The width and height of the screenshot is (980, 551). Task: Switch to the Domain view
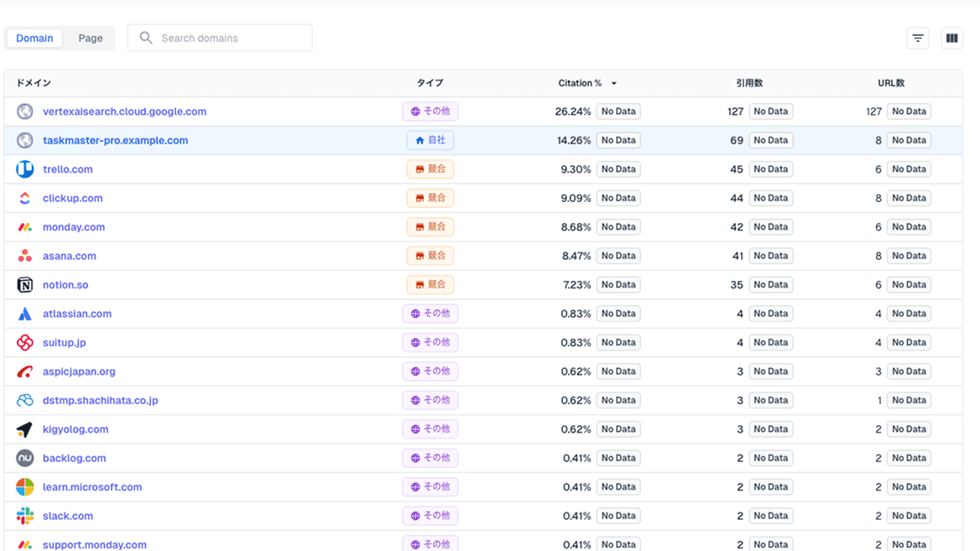[x=34, y=38]
